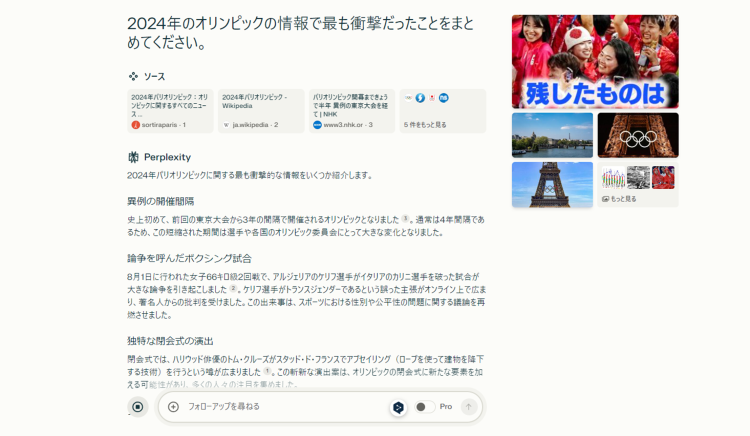
Task: Open the focus/model selector icon
Action: pyautogui.click(x=398, y=407)
